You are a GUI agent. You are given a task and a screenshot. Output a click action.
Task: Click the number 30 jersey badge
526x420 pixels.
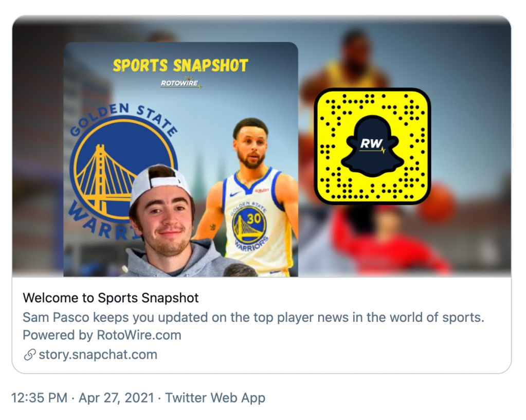click(249, 223)
